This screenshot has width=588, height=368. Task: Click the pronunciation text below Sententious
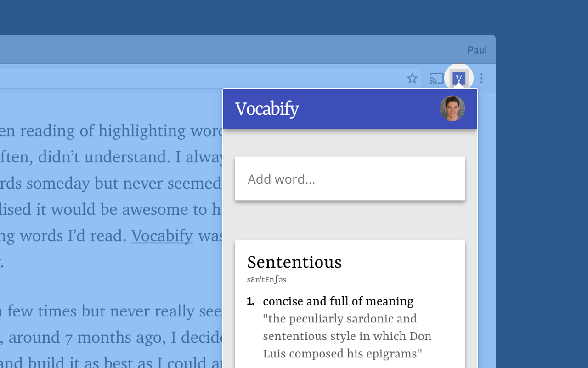coord(266,279)
